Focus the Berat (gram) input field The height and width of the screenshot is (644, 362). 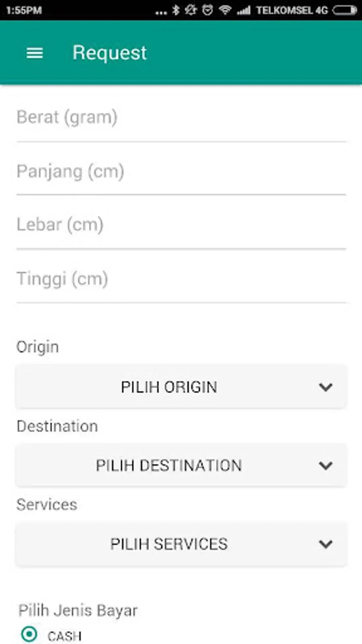click(x=181, y=118)
